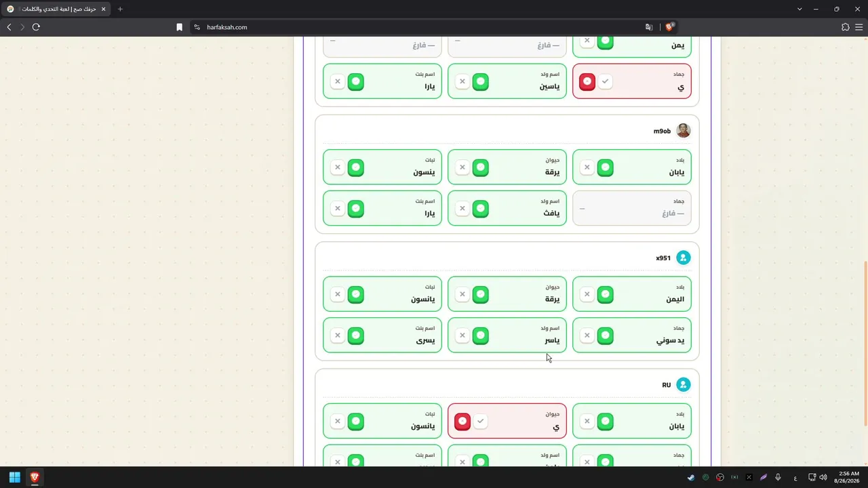The image size is (868, 488).
Task: Reject m9ob's نبات answer ينسون
Action: [338, 167]
